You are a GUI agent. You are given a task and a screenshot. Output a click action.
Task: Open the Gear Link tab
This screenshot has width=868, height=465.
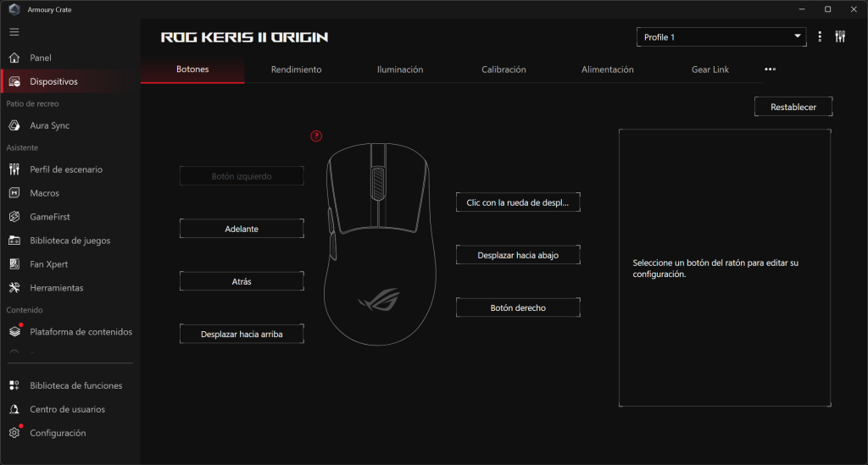(x=710, y=69)
